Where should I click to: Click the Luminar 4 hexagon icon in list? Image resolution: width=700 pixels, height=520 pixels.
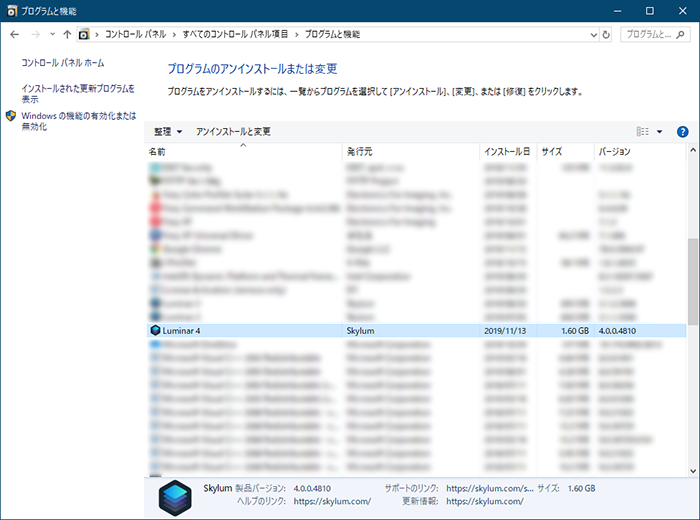coord(155,330)
